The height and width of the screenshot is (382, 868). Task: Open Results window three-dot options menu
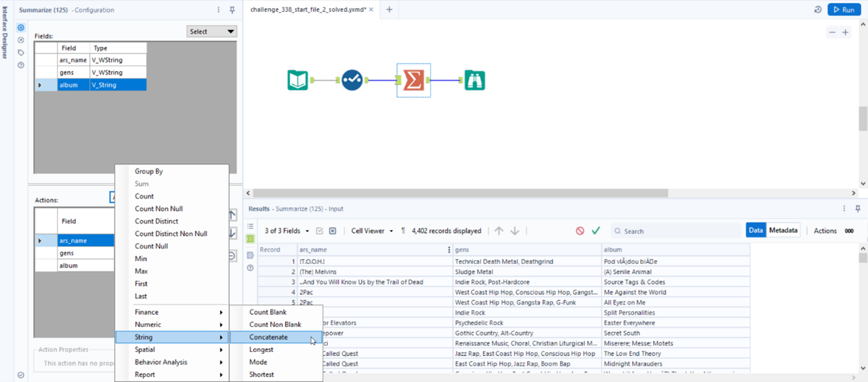(x=844, y=209)
